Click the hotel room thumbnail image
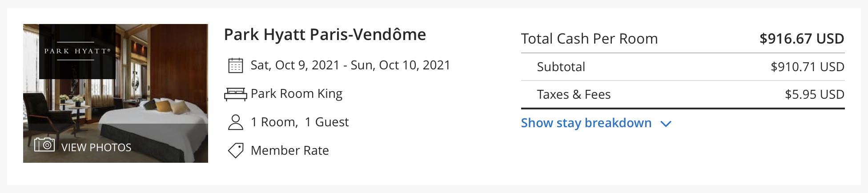Image resolution: width=868 pixels, height=193 pixels. 116,93
